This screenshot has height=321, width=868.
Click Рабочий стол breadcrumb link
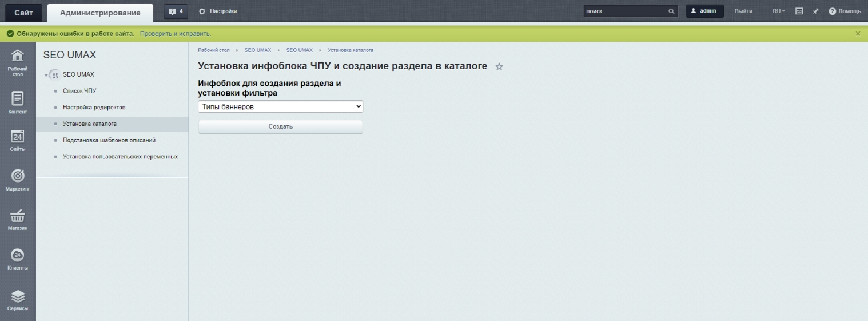click(x=214, y=50)
